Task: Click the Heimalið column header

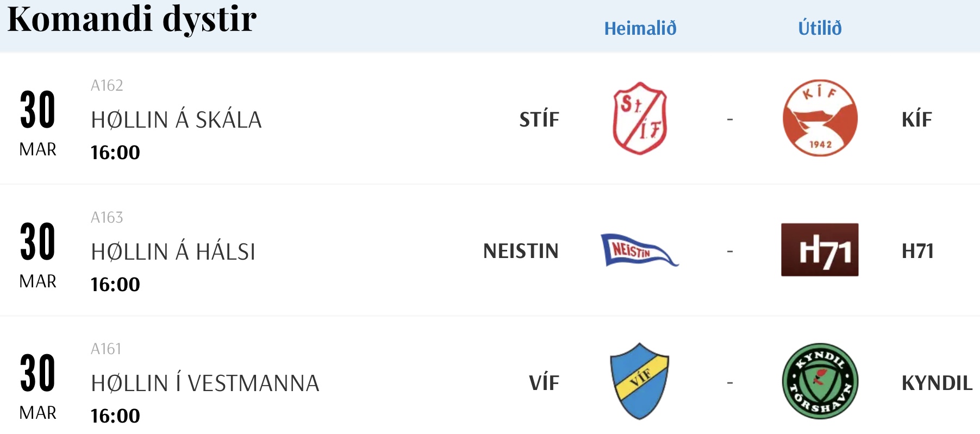Action: tap(640, 28)
